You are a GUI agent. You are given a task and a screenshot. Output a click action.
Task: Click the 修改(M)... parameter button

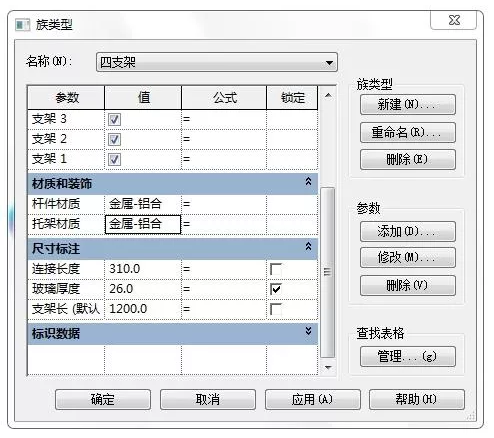[x=408, y=257]
